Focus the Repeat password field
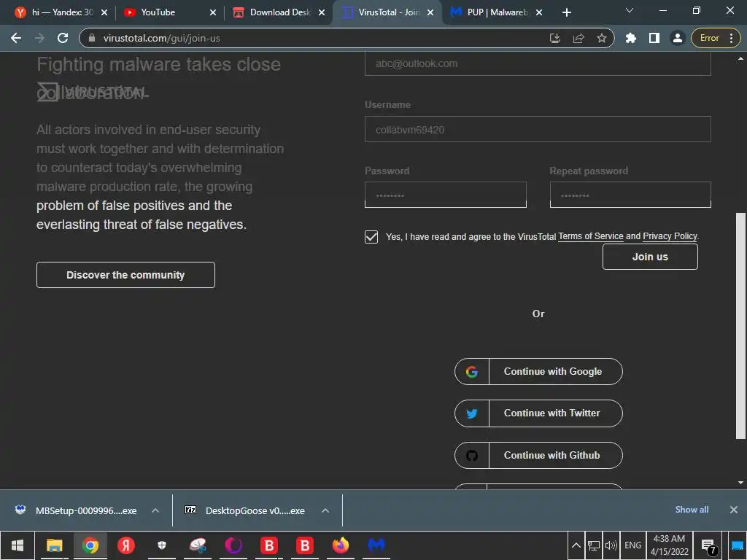747x560 pixels. pyautogui.click(x=630, y=195)
